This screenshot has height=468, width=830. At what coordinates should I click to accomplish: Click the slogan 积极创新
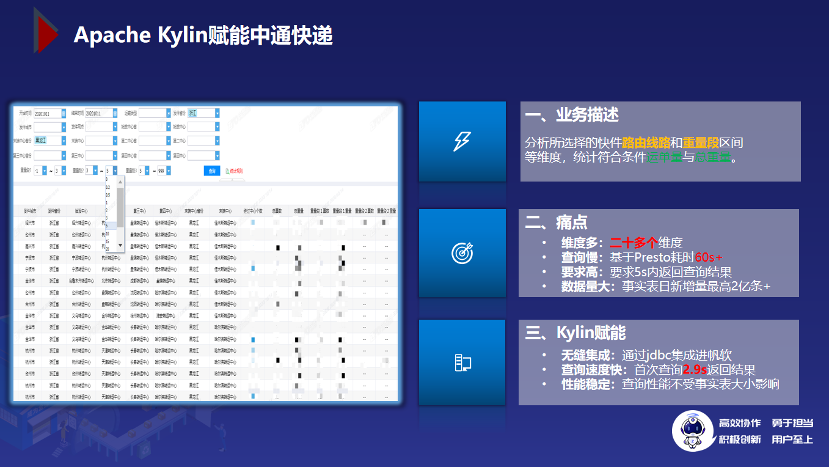click(x=740, y=439)
